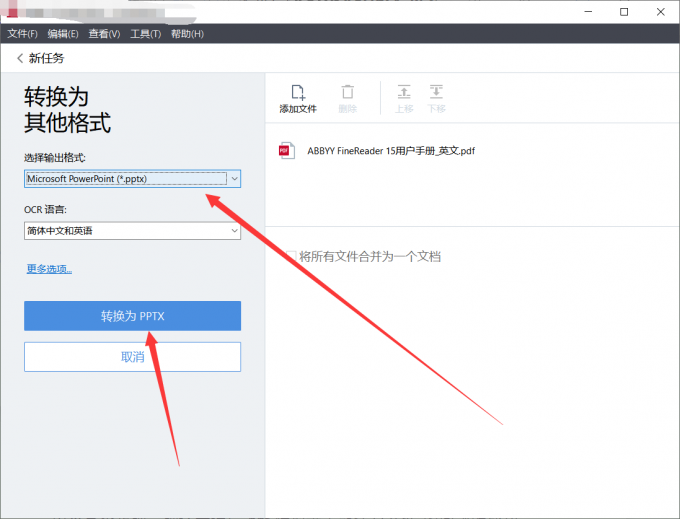Open the Edit (E) menu
The width and height of the screenshot is (680, 519).
[x=63, y=34]
